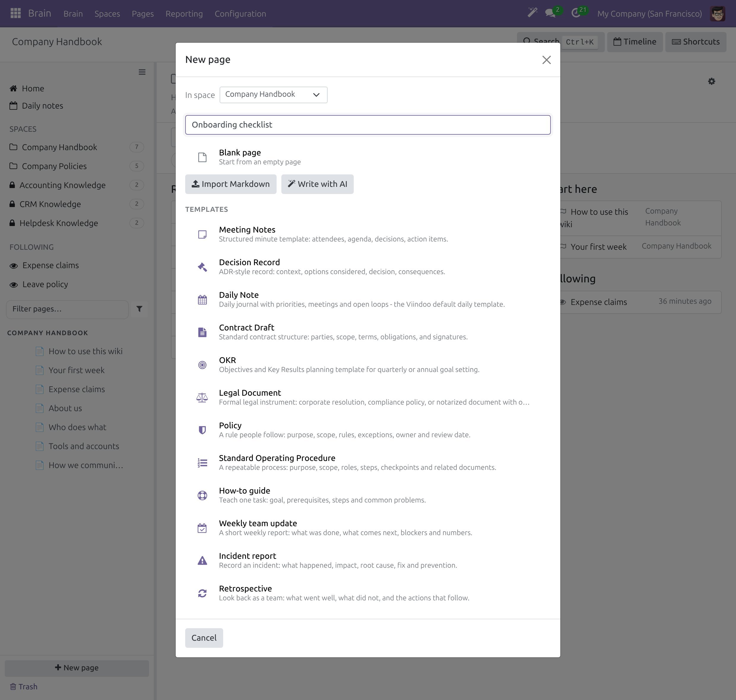
Task: Open company switcher My Company (San Francisco)
Action: [649, 14]
